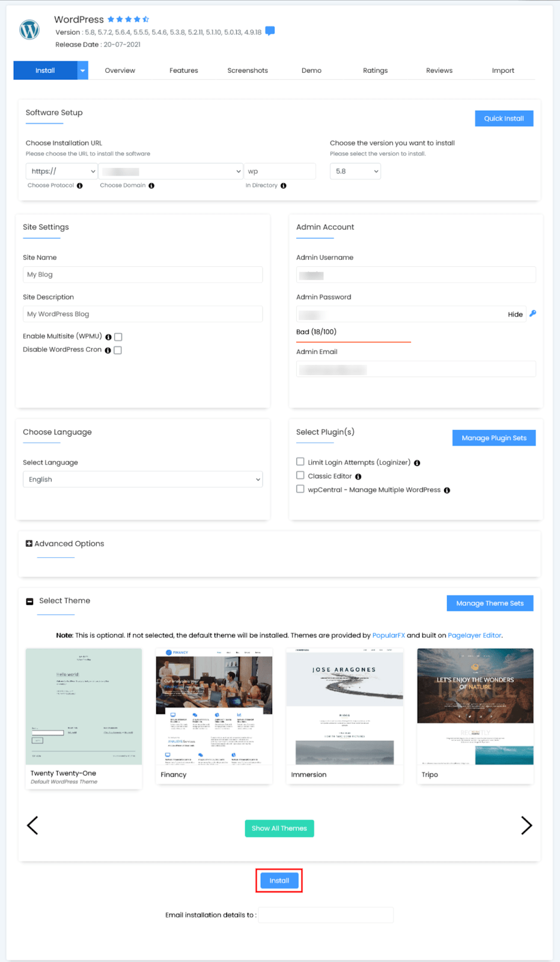
Task: Open the https:// protocol dropdown
Action: coord(62,171)
